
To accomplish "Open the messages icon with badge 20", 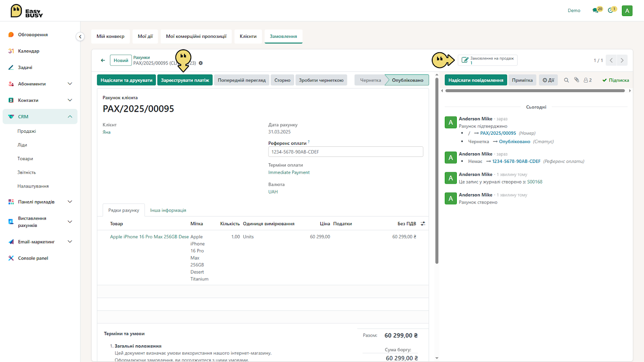I will click(x=597, y=10).
